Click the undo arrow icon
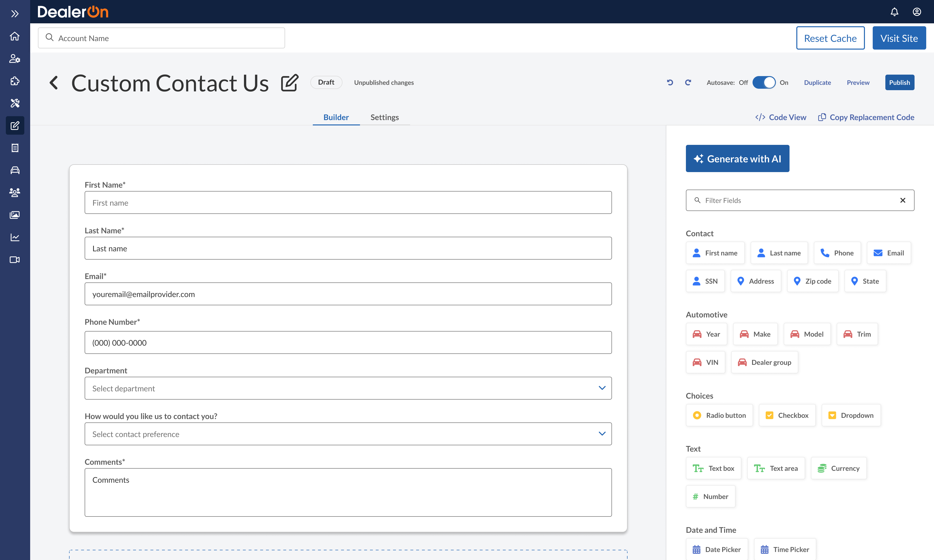 click(670, 82)
